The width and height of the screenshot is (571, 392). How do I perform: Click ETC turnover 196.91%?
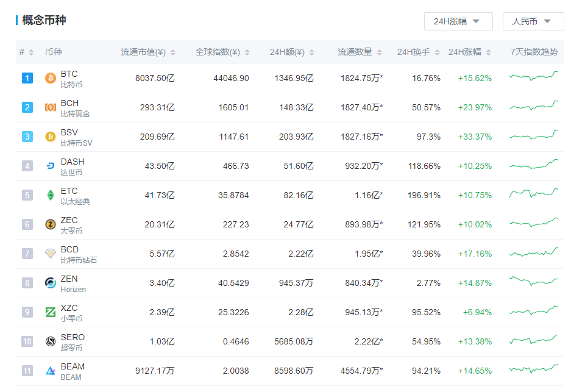424,195
